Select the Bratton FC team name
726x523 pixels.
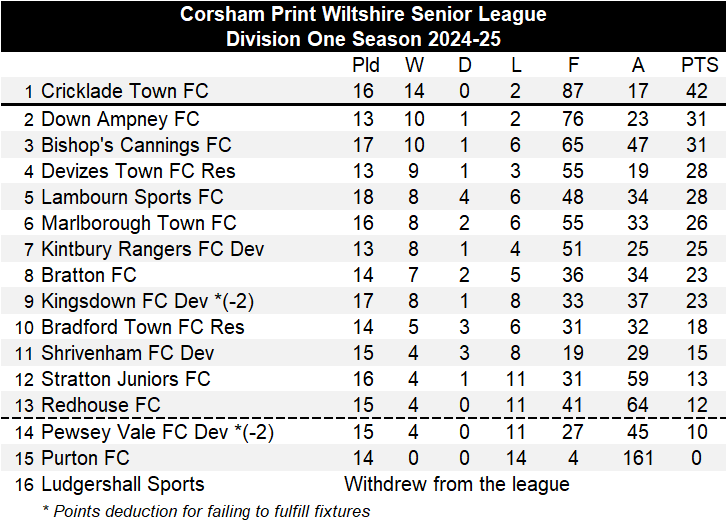pyautogui.click(x=88, y=275)
